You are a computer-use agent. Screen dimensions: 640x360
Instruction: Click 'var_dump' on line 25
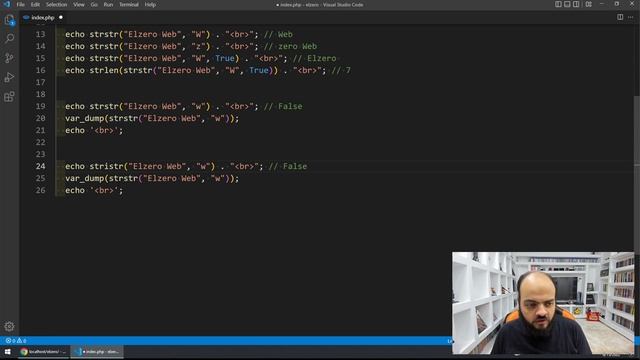click(x=84, y=178)
